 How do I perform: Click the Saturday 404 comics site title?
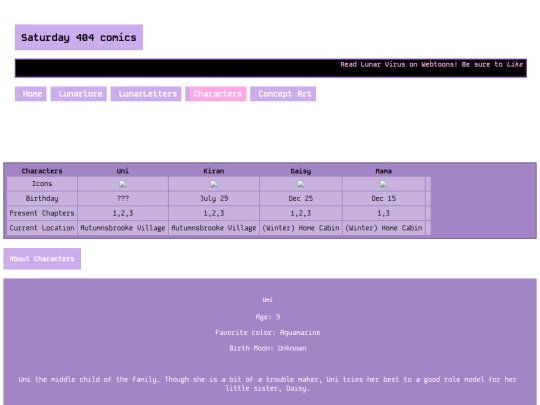coord(79,37)
